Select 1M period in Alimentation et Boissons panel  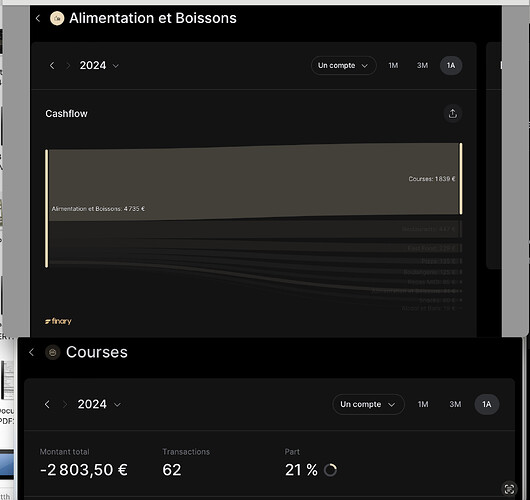(393, 66)
